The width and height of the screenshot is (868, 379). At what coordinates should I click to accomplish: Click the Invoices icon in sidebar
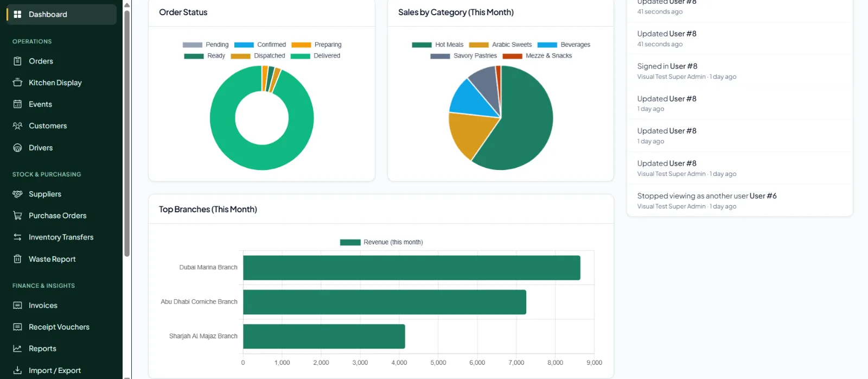17,306
